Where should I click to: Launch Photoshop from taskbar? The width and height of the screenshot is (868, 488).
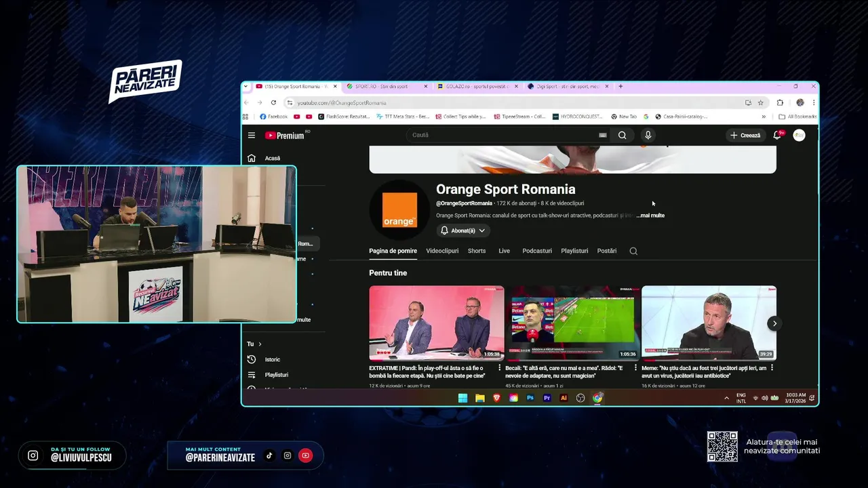(x=530, y=398)
